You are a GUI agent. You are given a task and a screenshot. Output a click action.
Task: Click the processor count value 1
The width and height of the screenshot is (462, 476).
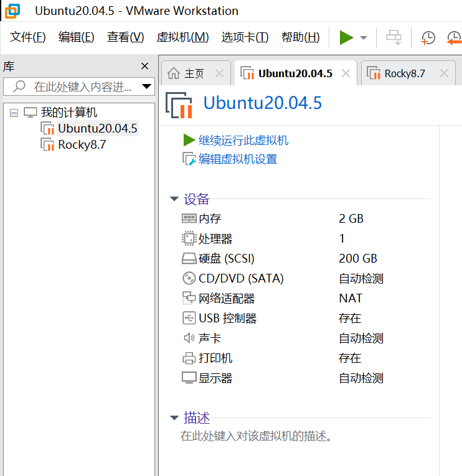[342, 238]
